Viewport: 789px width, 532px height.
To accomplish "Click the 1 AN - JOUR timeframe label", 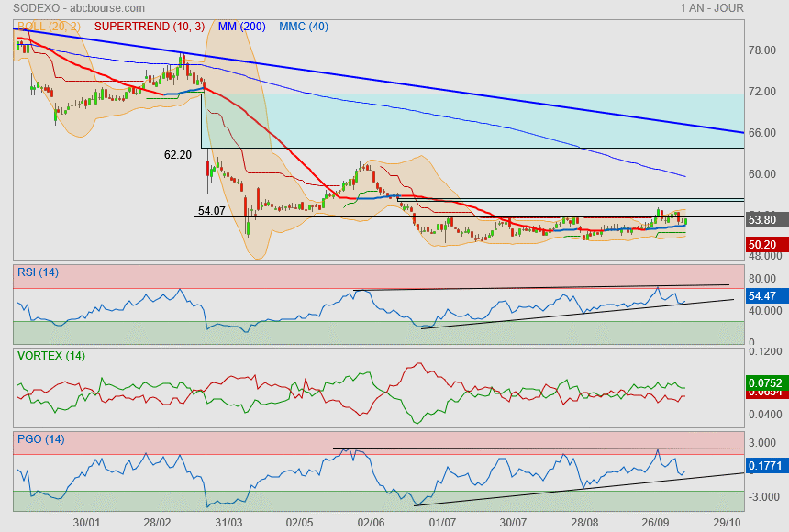I will 712,8.
